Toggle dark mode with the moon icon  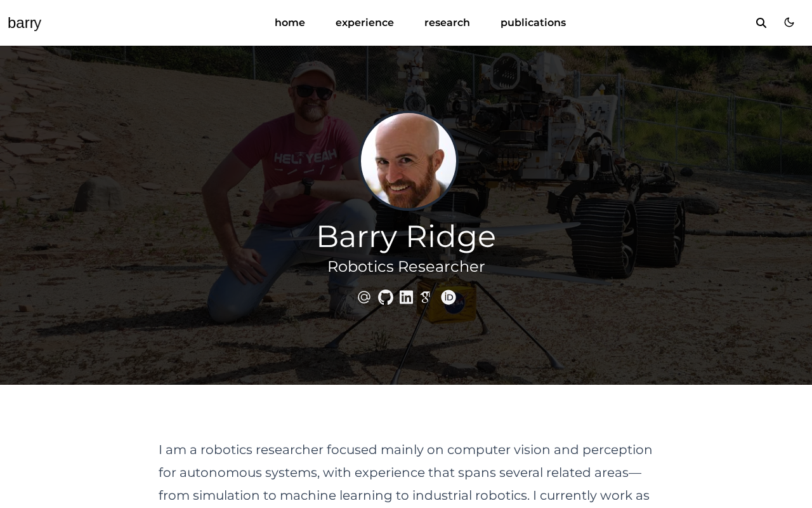click(x=789, y=22)
